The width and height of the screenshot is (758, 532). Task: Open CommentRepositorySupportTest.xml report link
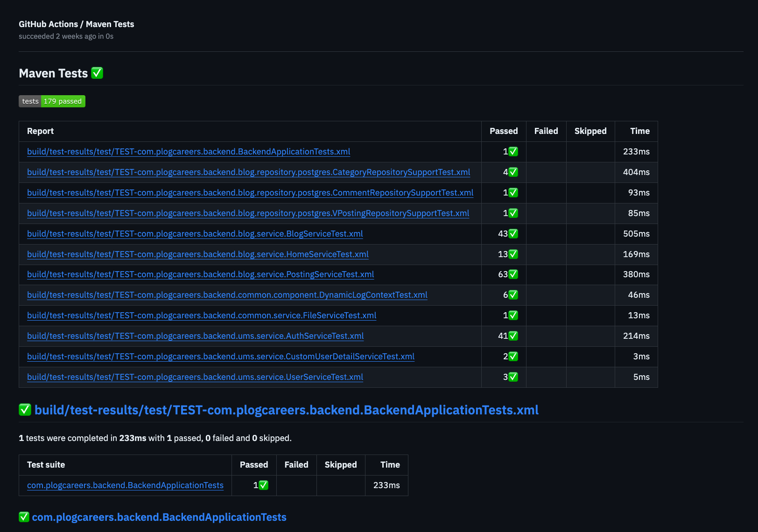click(250, 193)
